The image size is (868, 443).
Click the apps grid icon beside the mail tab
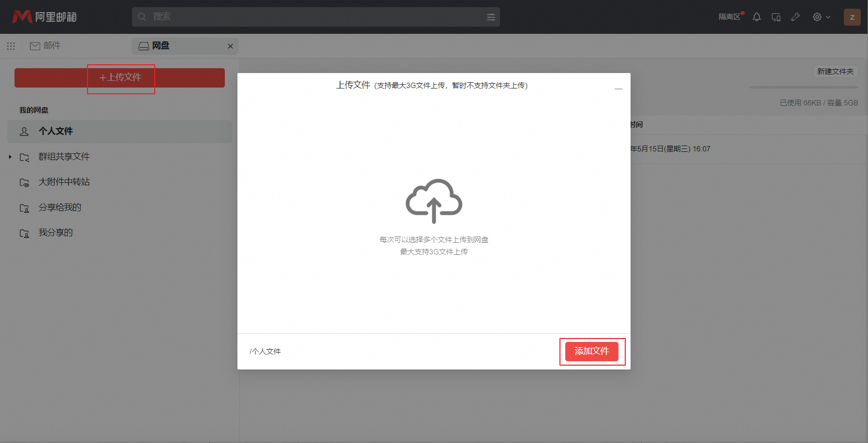(x=11, y=46)
